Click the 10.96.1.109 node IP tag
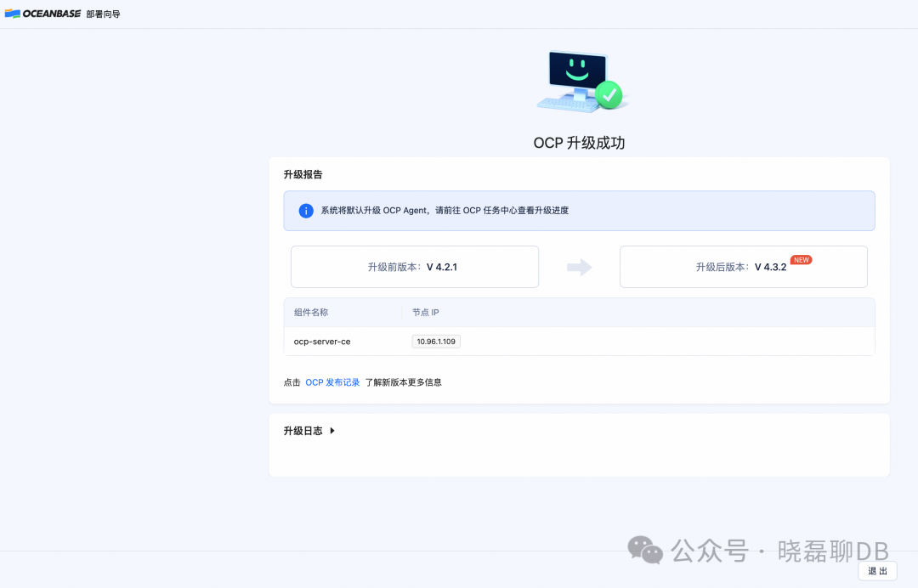Viewport: 918px width, 588px height. point(435,342)
